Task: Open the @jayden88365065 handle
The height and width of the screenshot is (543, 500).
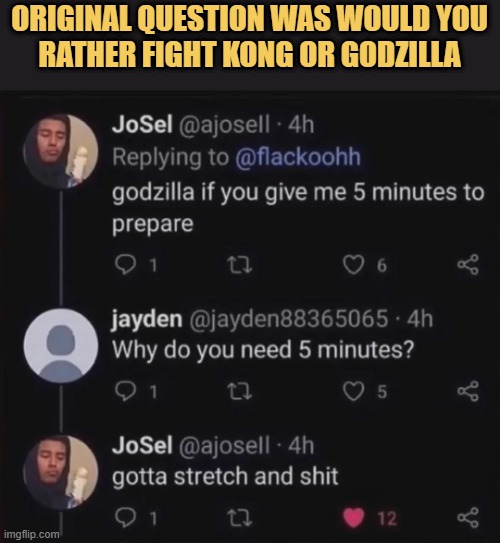Action: (288, 319)
